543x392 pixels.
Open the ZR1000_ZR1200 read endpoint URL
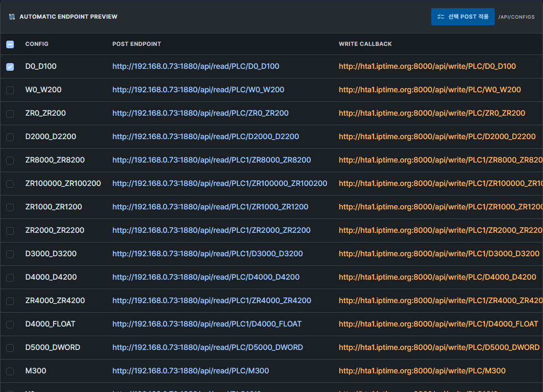point(210,207)
